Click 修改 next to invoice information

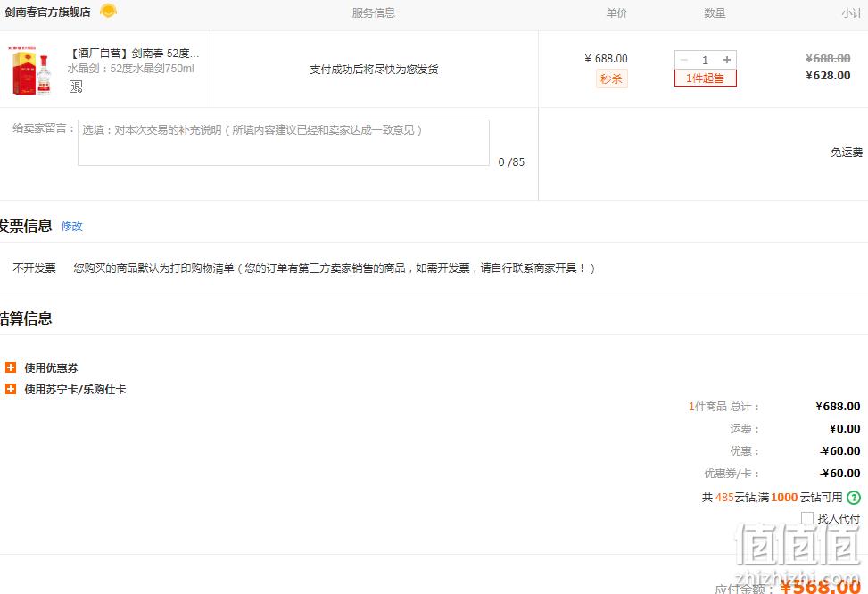click(72, 226)
